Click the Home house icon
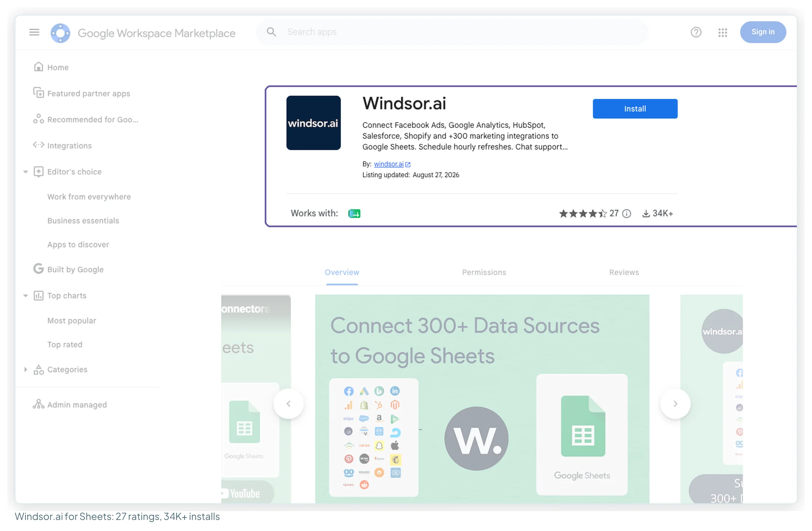 pyautogui.click(x=38, y=67)
